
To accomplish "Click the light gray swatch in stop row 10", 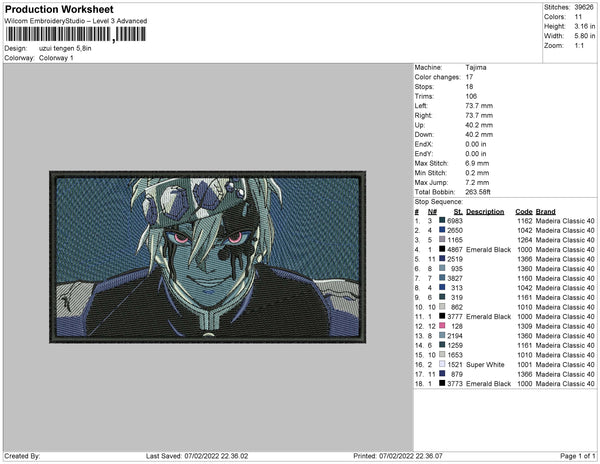I will (x=442, y=307).
